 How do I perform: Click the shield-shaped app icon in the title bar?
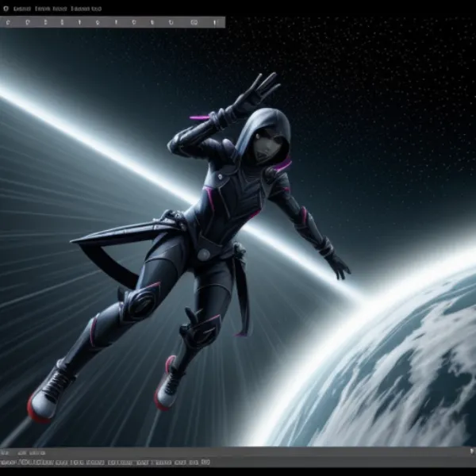(x=6, y=9)
